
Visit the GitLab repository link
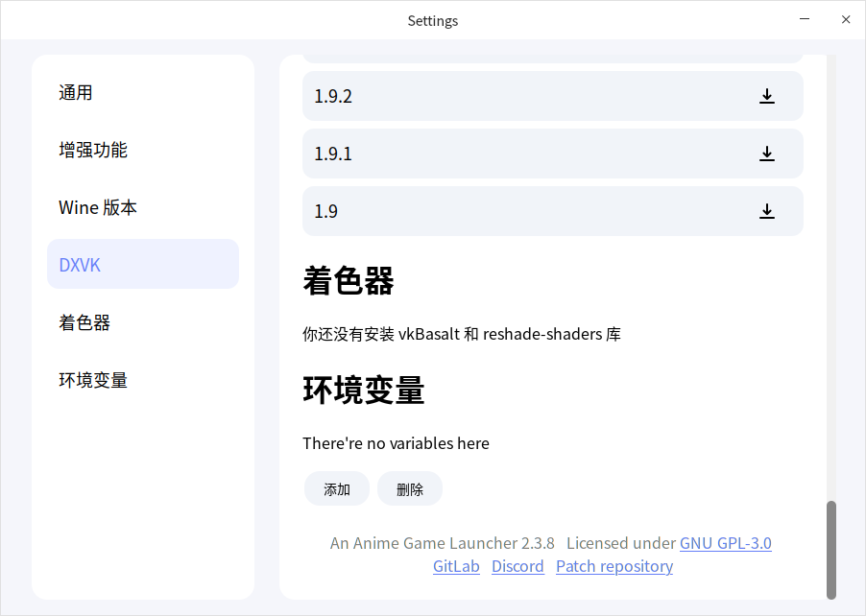[456, 566]
